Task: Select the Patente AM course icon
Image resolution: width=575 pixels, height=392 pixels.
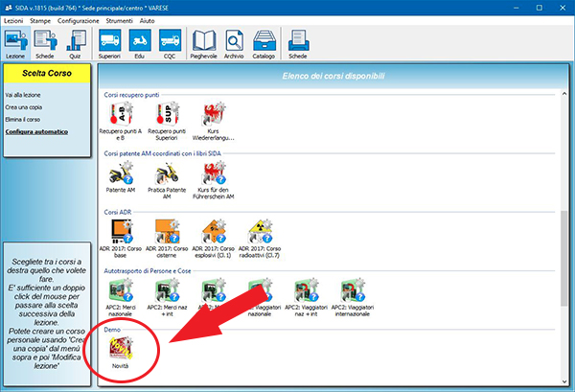Action: [121, 176]
